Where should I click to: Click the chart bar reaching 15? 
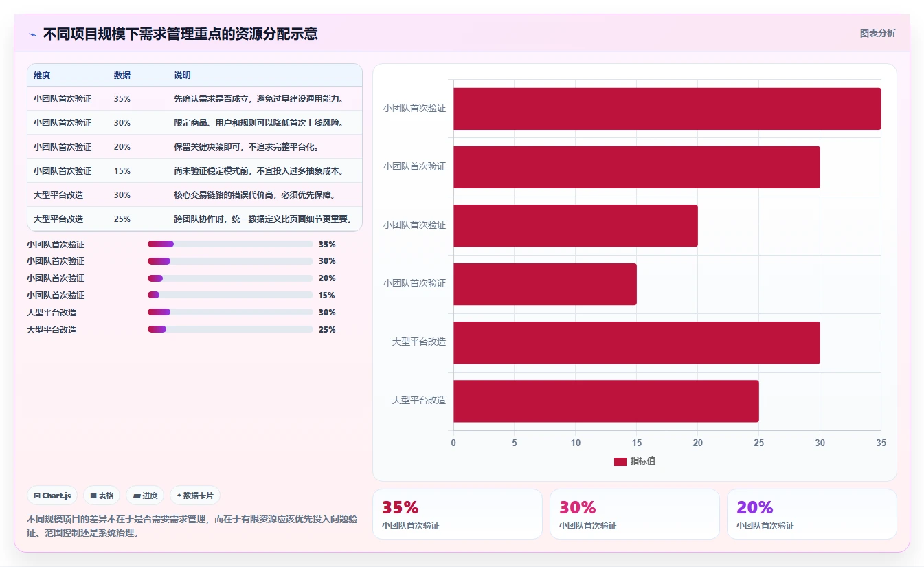pyautogui.click(x=545, y=284)
